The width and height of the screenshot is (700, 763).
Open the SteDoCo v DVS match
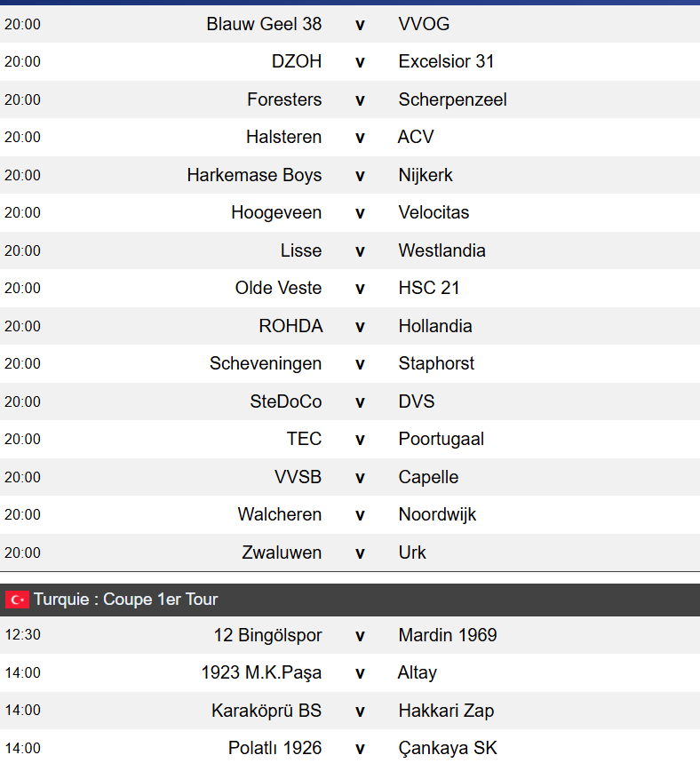[x=360, y=401]
